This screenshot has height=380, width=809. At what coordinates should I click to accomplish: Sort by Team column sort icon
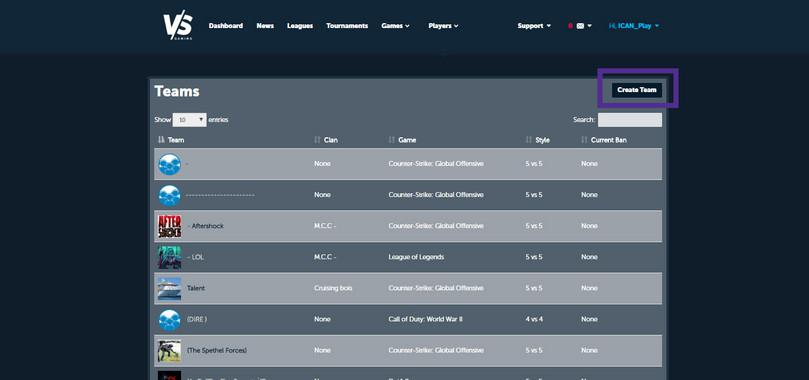pos(161,140)
